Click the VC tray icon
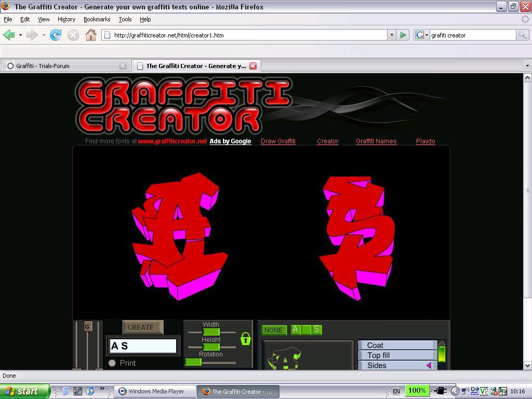532x399 pixels. click(x=484, y=391)
